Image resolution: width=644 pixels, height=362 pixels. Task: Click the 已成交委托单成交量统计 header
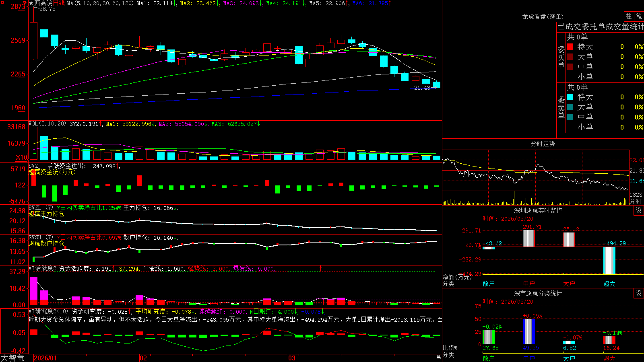(601, 27)
